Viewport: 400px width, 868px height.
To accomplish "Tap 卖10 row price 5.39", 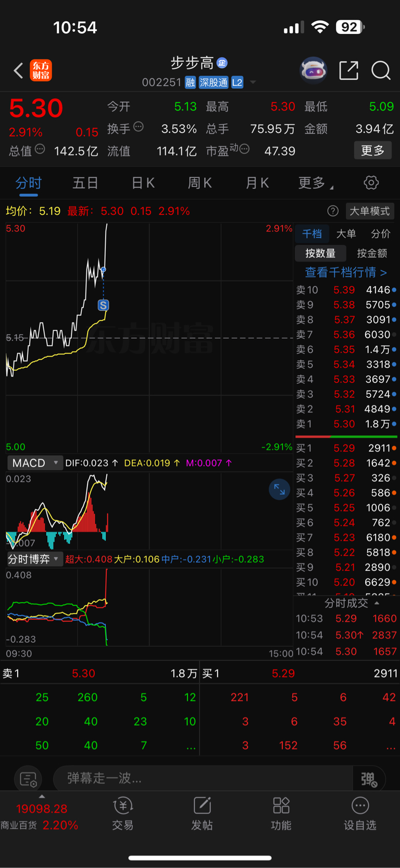I will tap(344, 290).
